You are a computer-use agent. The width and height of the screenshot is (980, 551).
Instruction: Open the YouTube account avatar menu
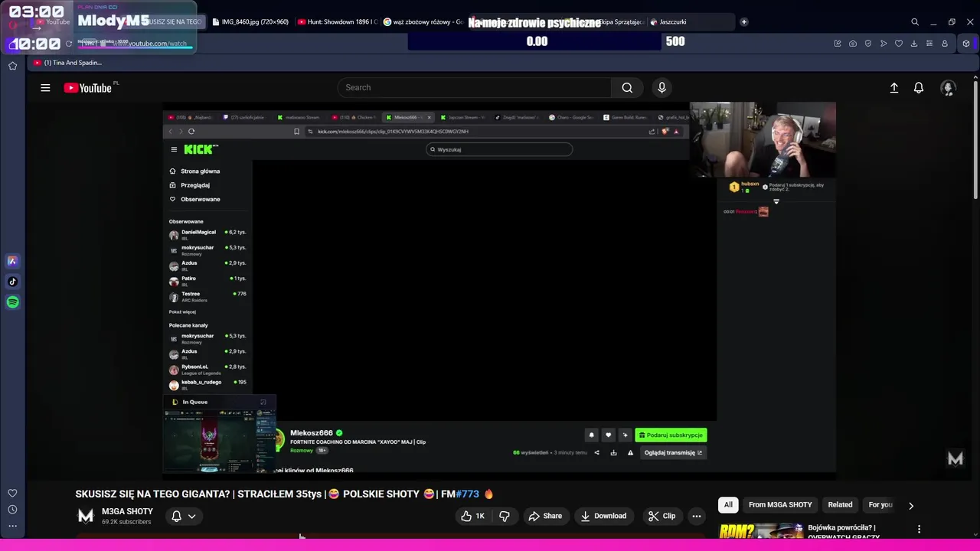pyautogui.click(x=949, y=88)
